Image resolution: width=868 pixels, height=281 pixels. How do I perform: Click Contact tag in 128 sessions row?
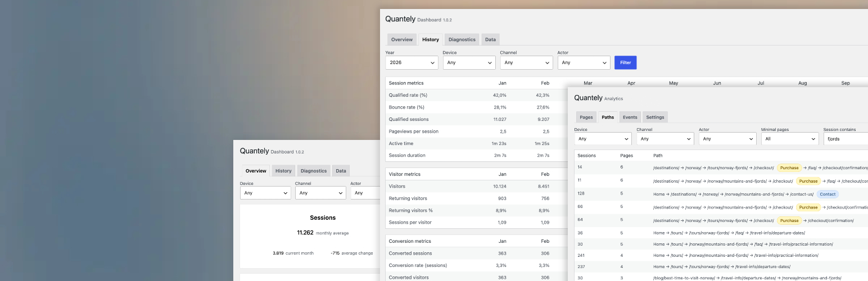click(828, 194)
